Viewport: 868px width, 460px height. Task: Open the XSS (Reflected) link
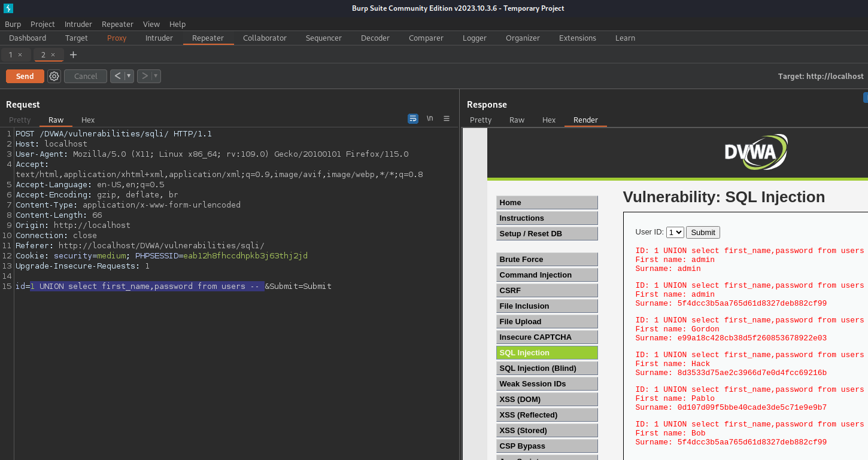pos(547,415)
